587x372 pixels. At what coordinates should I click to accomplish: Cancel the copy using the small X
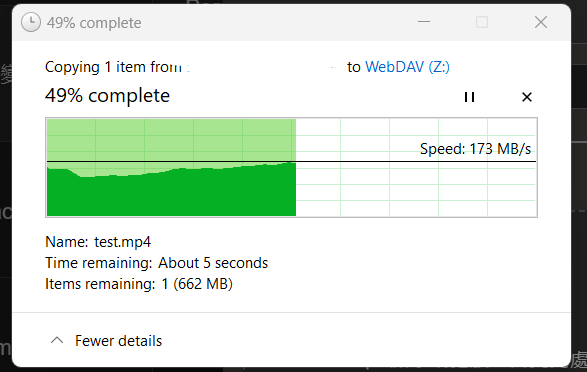pyautogui.click(x=527, y=97)
